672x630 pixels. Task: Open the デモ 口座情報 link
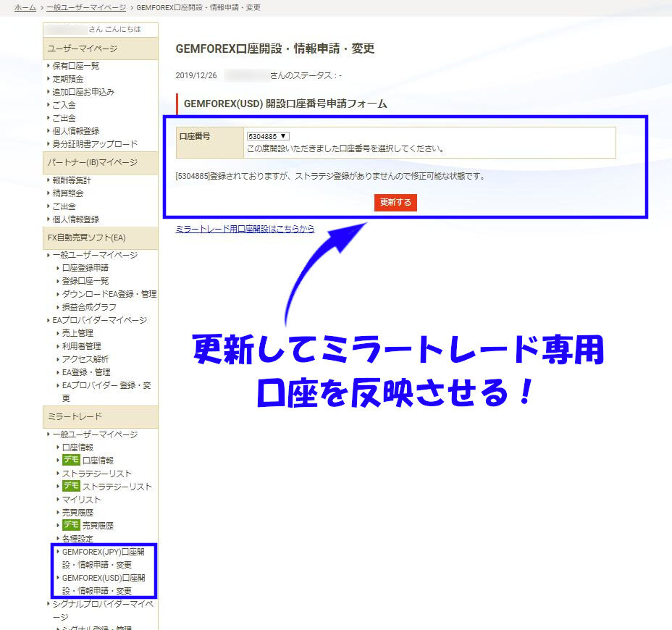click(88, 461)
